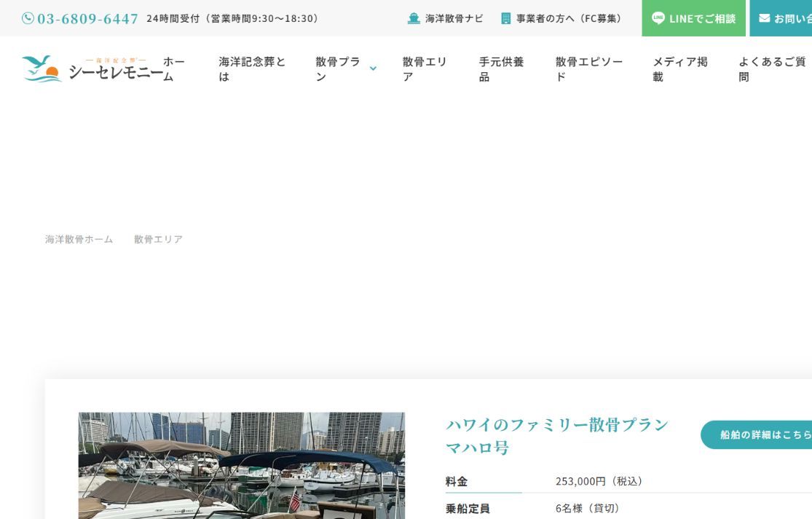The height and width of the screenshot is (519, 812).
Task: Click the LINE speech bubble icon
Action: [x=658, y=18]
